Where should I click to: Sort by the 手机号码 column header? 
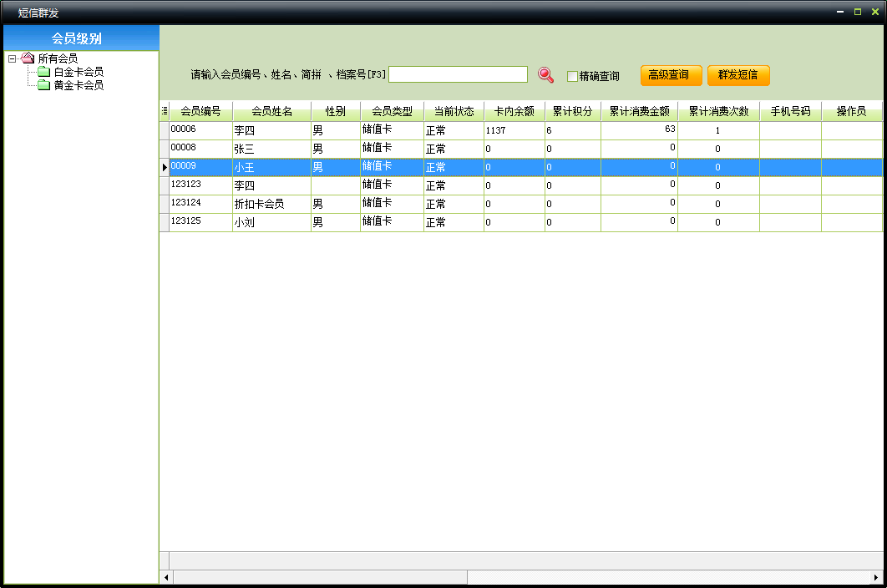(790, 111)
